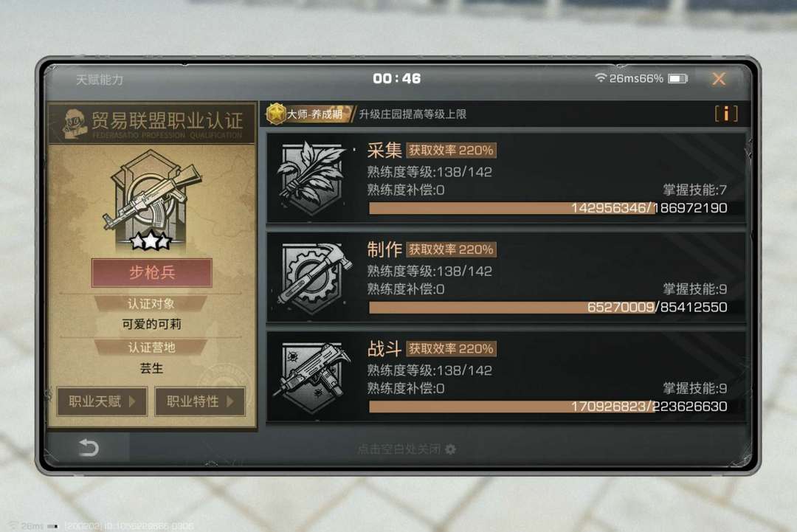
Task: Click the battery indicator icon
Action: (678, 78)
